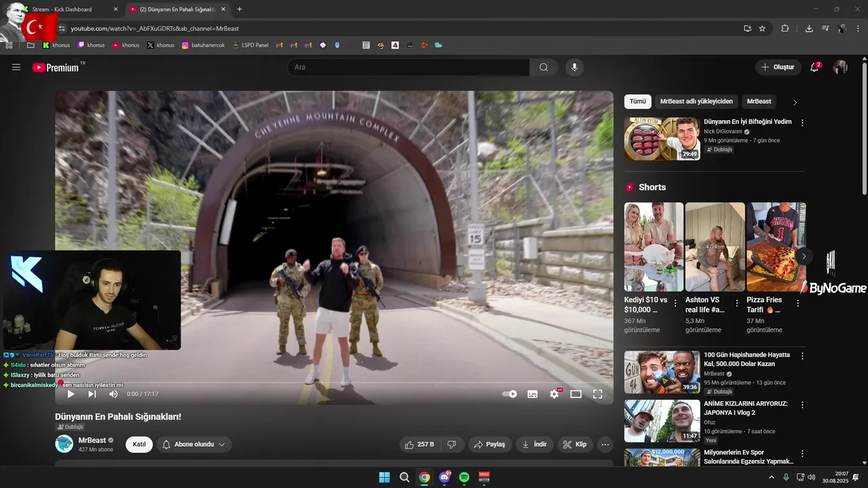Open the player settings gear
The width and height of the screenshot is (868, 488).
555,394
